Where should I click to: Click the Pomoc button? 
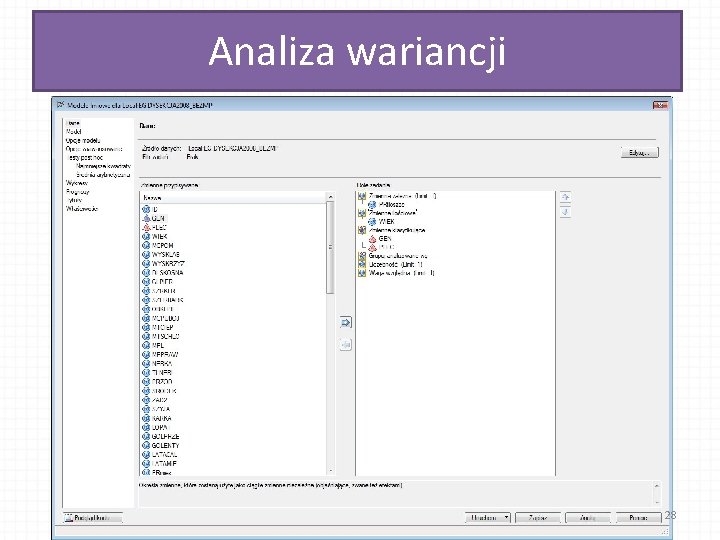tap(638, 518)
